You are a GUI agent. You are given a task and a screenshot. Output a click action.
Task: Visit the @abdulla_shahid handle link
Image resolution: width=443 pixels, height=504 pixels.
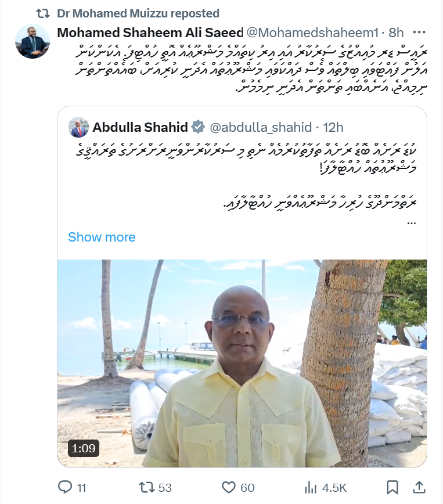click(x=261, y=127)
